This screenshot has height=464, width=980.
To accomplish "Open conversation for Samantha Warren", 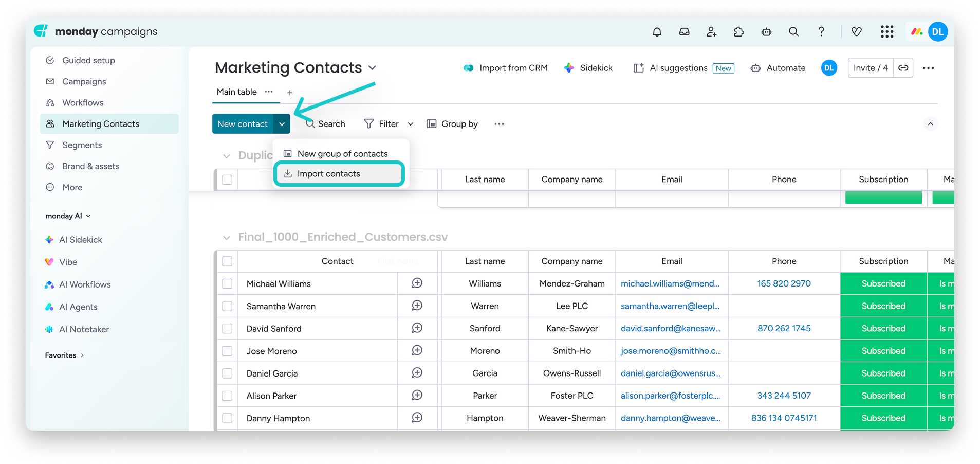I will [x=417, y=306].
